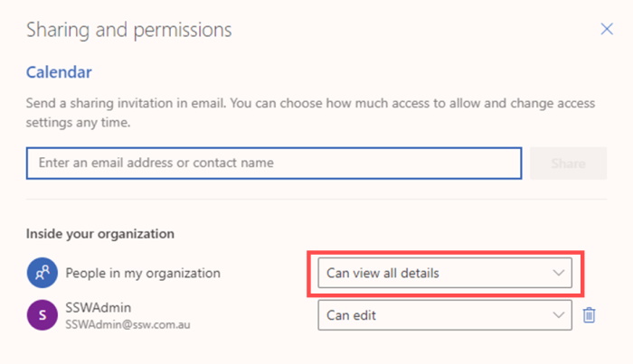Screen dimensions: 633x364
Task: Delete SSWAdmin's access with the trash icon
Action: [x=589, y=315]
